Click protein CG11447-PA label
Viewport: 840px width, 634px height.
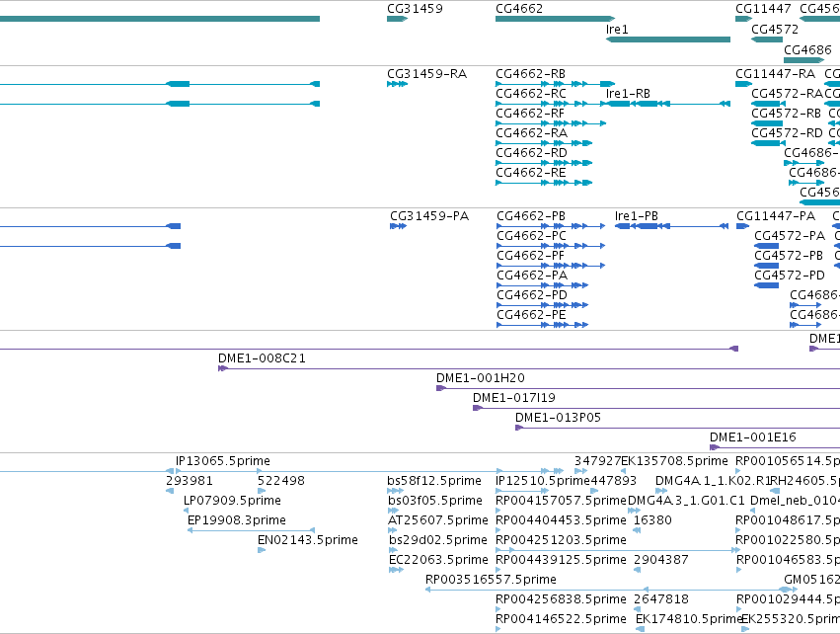[x=776, y=216]
